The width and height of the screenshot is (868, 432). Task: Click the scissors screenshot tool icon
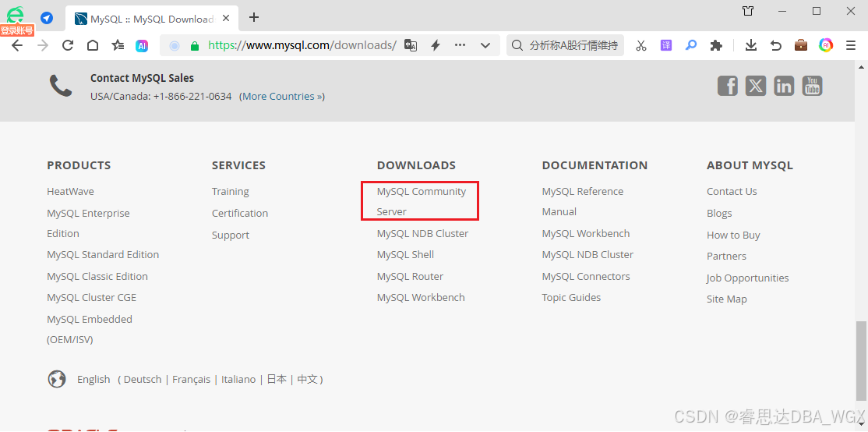641,45
